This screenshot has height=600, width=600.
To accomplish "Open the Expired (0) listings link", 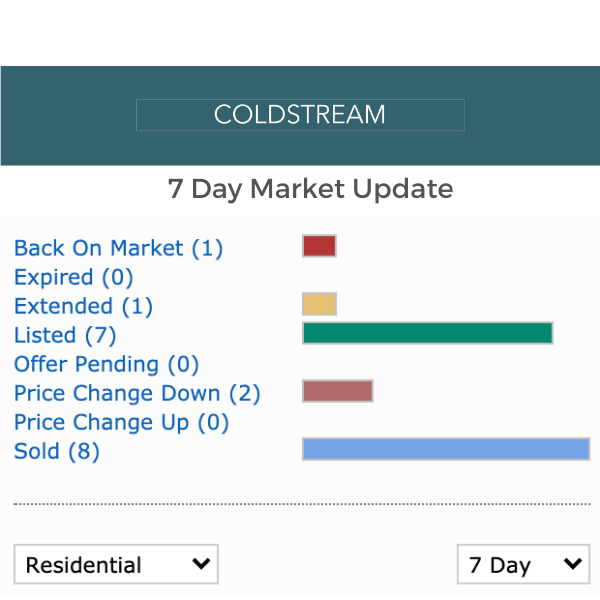I will (x=73, y=277).
